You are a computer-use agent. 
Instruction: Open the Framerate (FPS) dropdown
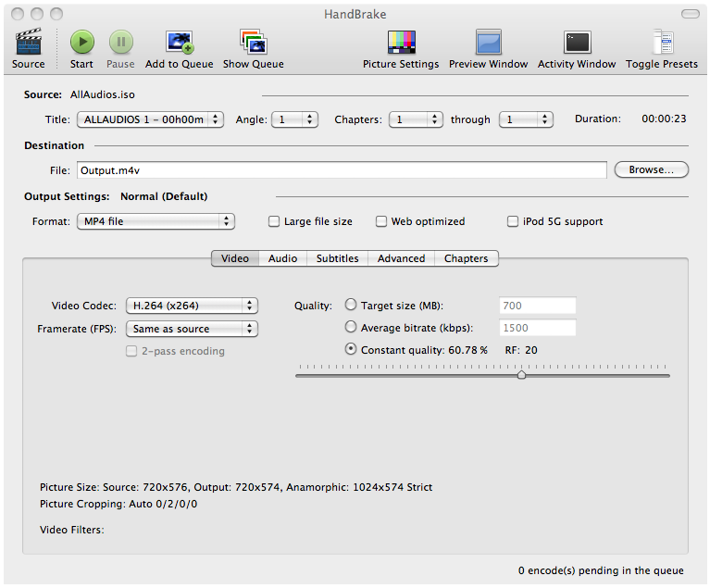(192, 329)
